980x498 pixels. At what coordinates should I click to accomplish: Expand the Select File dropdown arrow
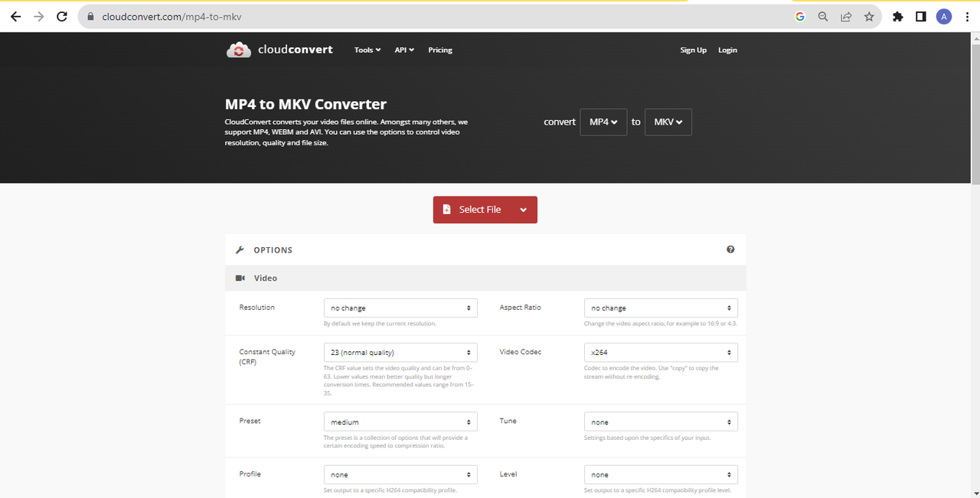[x=524, y=210]
